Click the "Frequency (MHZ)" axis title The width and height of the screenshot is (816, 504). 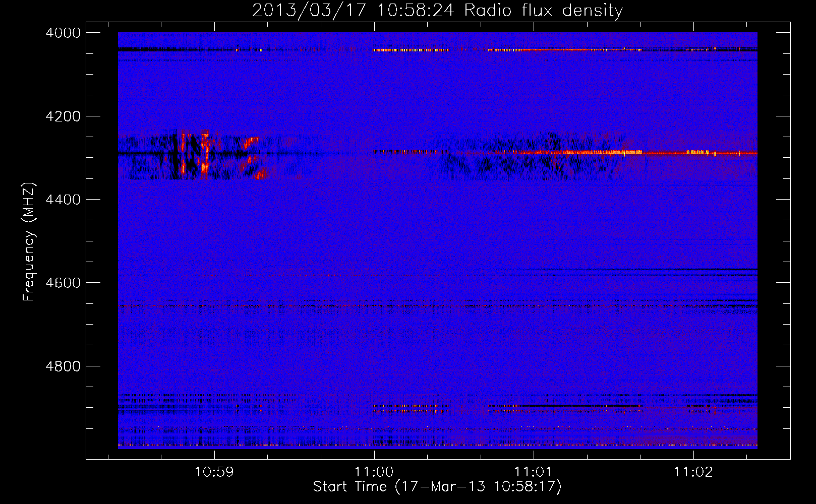click(29, 242)
